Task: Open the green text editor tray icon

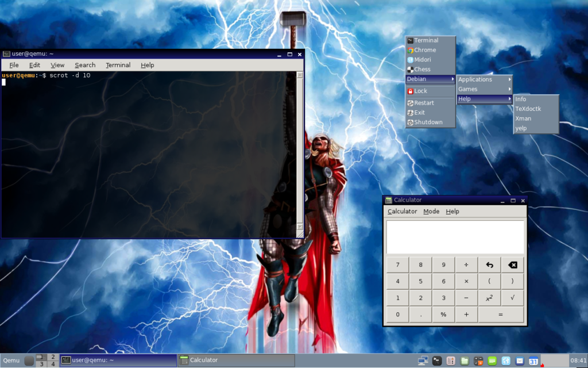Action: tap(492, 361)
